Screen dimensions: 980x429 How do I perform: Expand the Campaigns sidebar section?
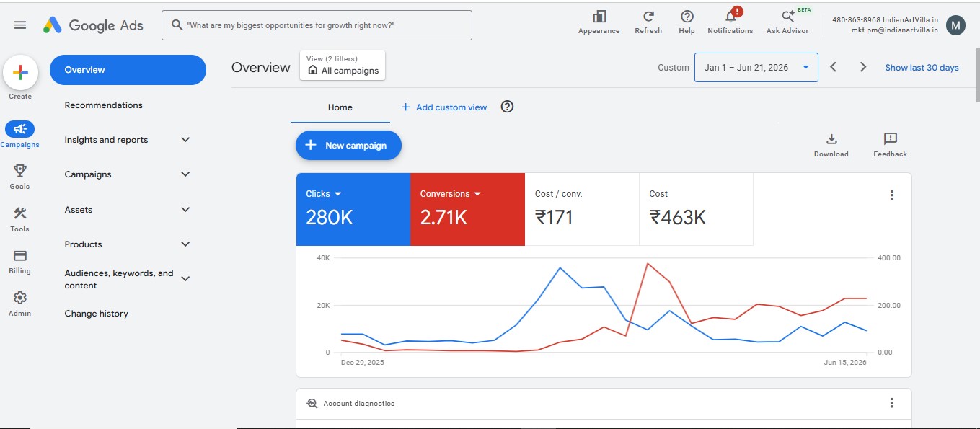point(185,174)
